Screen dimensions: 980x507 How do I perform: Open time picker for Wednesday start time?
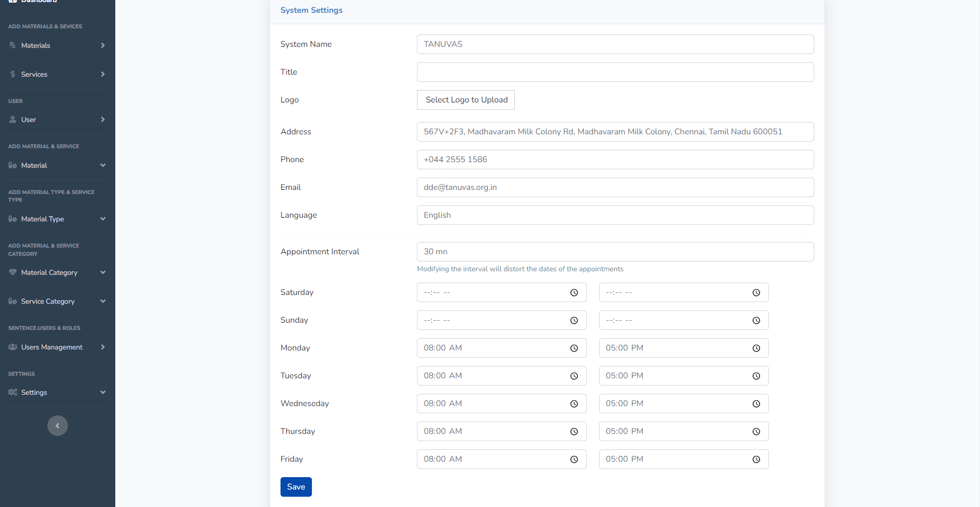[x=574, y=404]
